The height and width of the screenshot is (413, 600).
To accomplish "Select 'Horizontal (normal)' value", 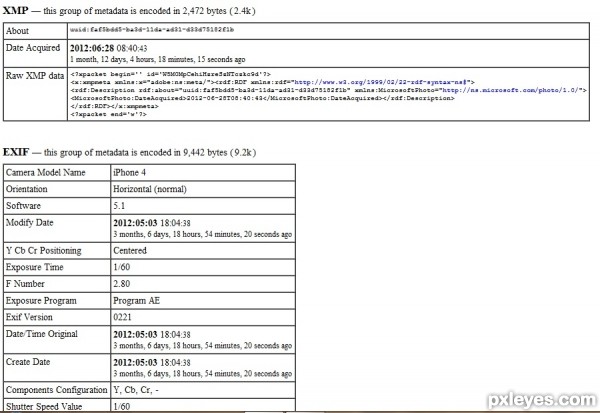I will (150, 189).
